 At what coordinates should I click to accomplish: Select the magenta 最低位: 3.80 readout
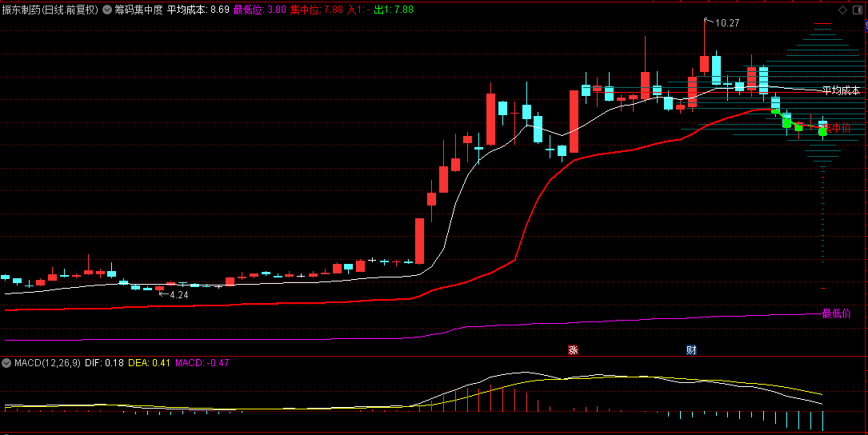(260, 10)
